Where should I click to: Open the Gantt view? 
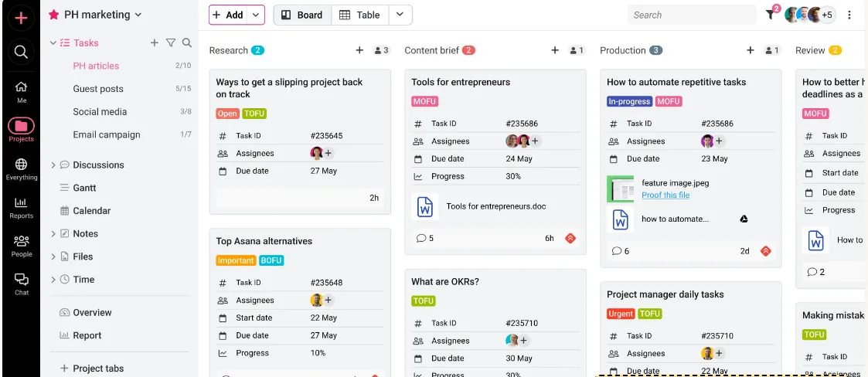click(84, 188)
